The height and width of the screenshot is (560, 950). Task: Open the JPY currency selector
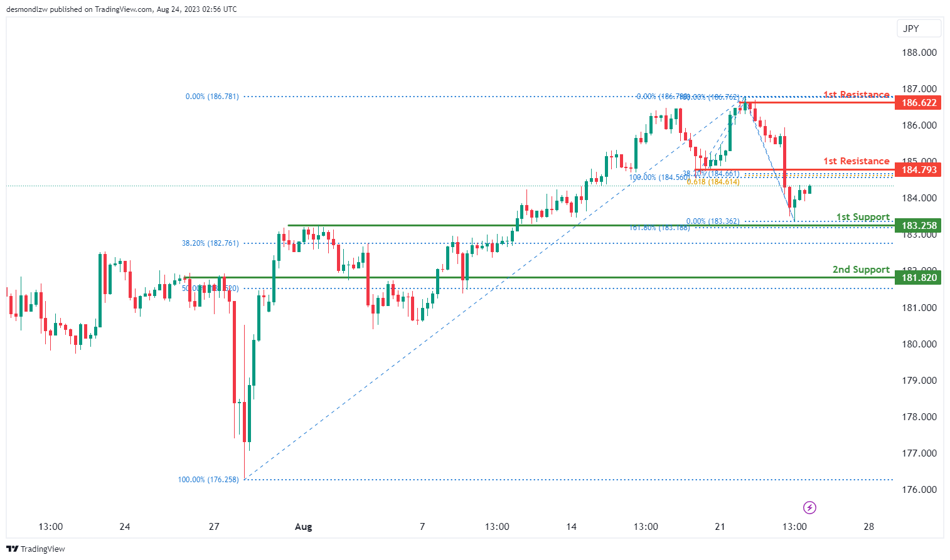click(919, 28)
